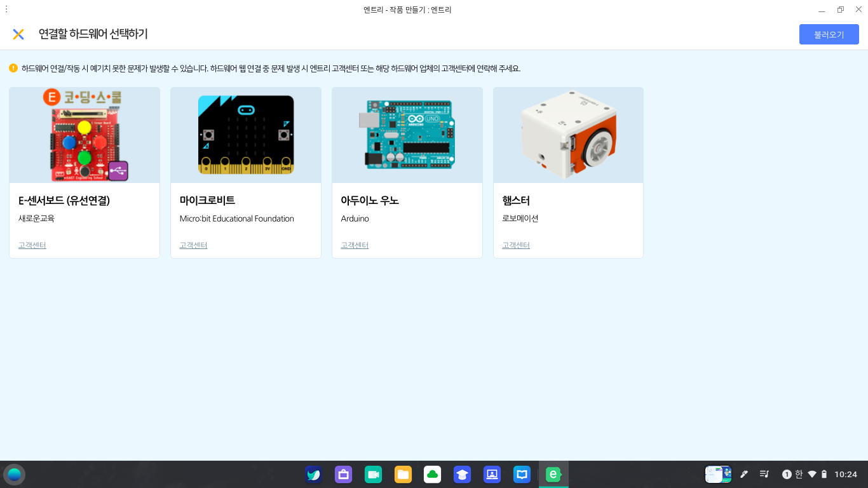Open 고객센터 link for 햄스터
Viewport: 868px width, 488px height.
(x=516, y=245)
